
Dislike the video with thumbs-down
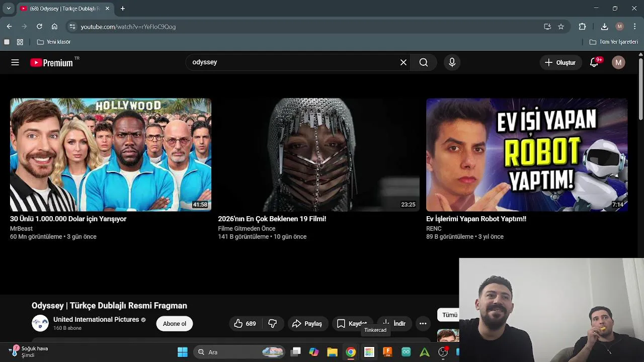pyautogui.click(x=273, y=324)
